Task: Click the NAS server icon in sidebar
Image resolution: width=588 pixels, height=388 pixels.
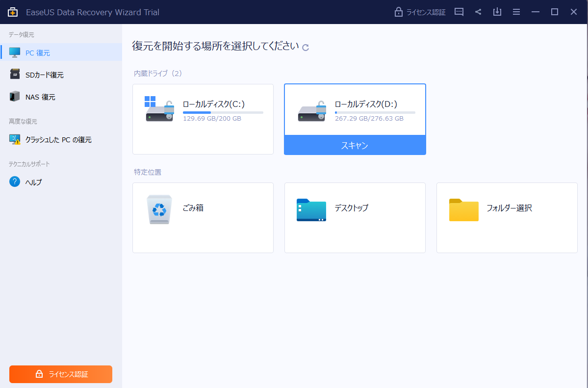Action: click(15, 97)
